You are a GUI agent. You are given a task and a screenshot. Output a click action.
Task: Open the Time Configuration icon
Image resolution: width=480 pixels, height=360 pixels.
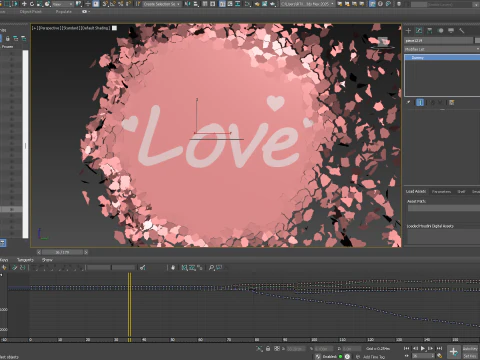pos(440,356)
